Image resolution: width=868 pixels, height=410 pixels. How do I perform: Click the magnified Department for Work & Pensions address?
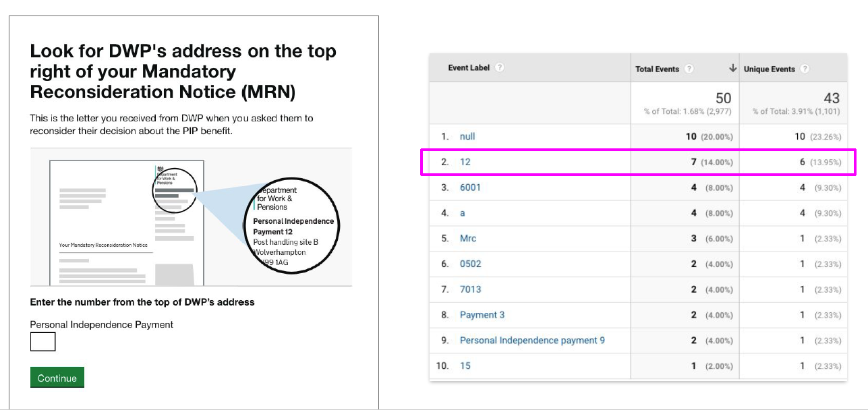(x=293, y=225)
